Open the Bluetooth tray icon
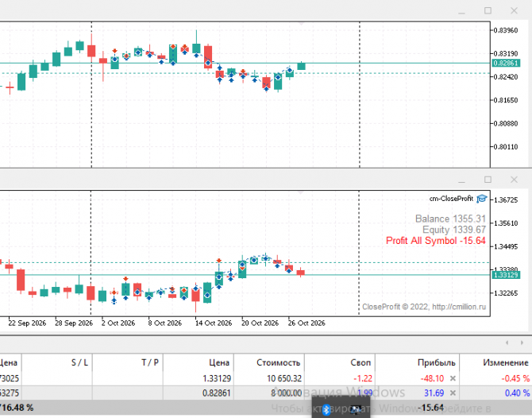 (326, 409)
